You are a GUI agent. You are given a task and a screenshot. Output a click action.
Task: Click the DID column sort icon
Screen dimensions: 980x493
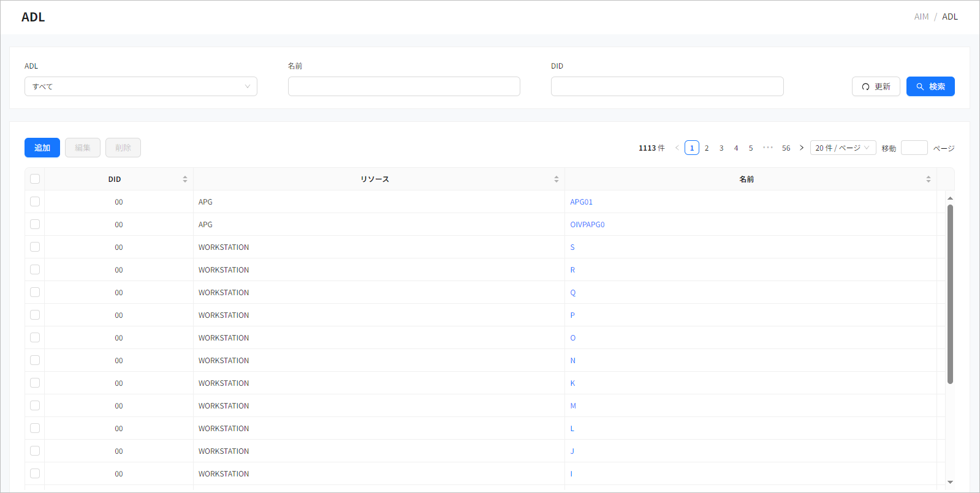click(184, 179)
